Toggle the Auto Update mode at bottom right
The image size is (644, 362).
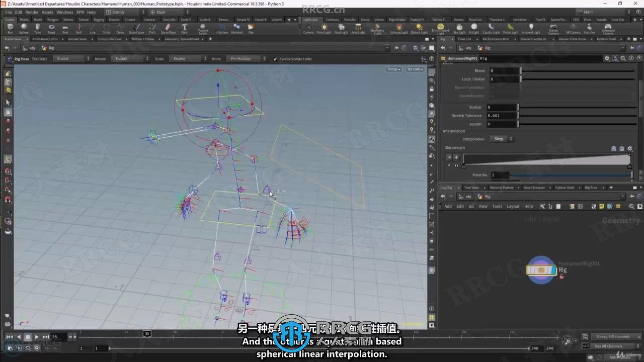[622, 356]
